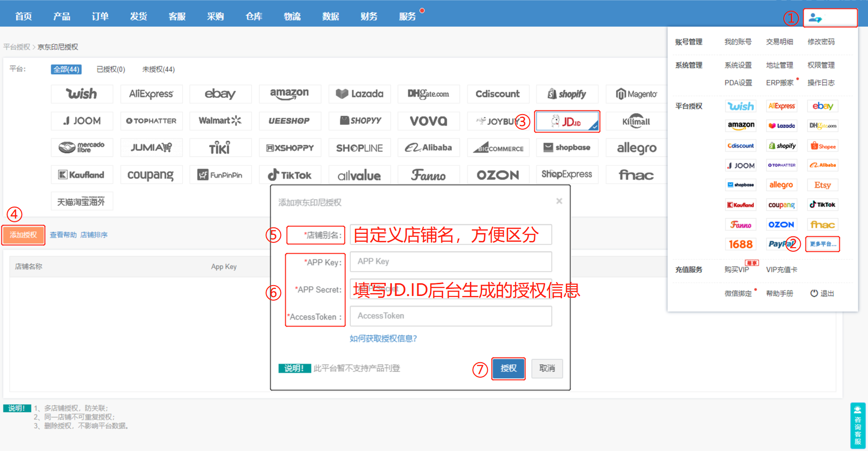Open the 查看帮助 link

(x=63, y=235)
